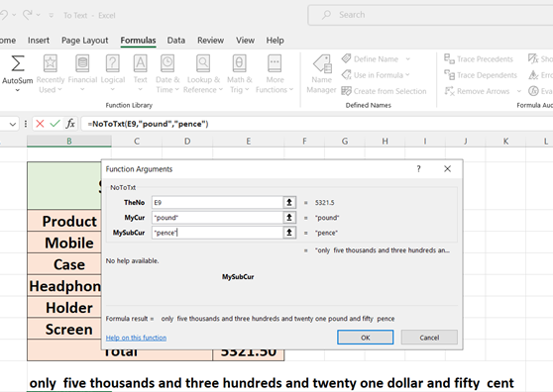Open the Customize Quick Access Toolbar dropdown
This screenshot has width=553, height=392.
tap(52, 15)
